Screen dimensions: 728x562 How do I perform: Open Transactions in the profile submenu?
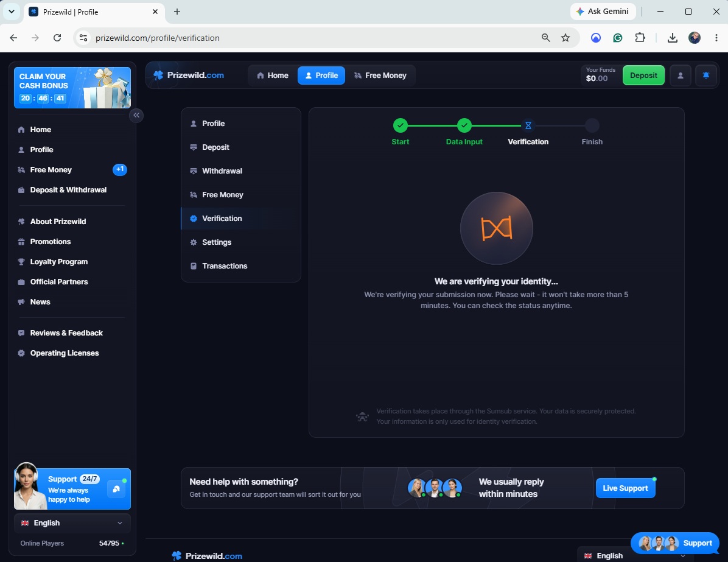(x=240, y=265)
